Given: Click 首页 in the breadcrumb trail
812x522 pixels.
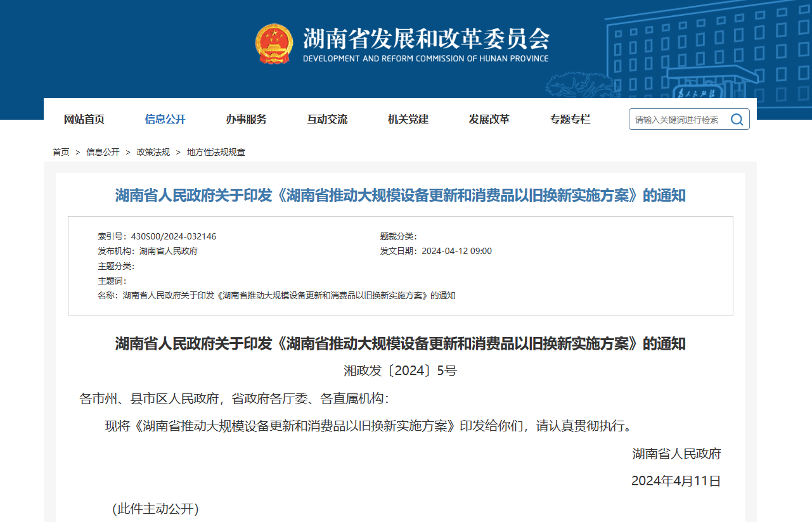Looking at the screenshot, I should point(61,152).
